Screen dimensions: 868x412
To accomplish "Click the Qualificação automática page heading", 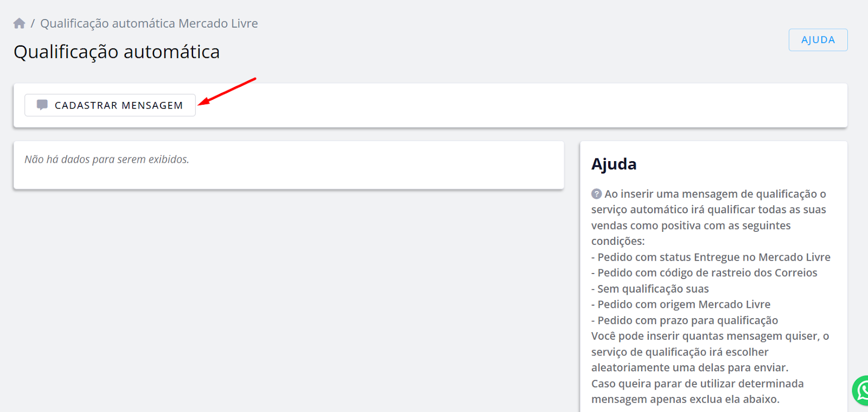I will coord(117,52).
